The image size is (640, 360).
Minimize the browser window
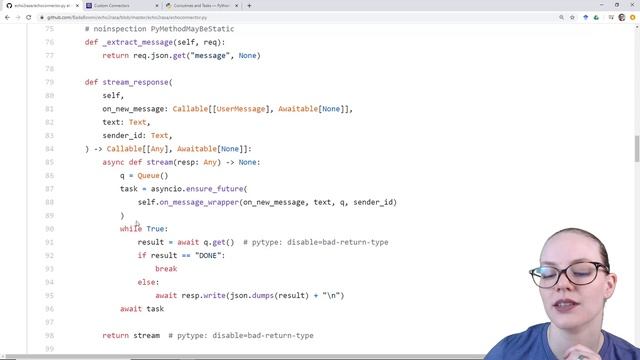(x=602, y=5)
